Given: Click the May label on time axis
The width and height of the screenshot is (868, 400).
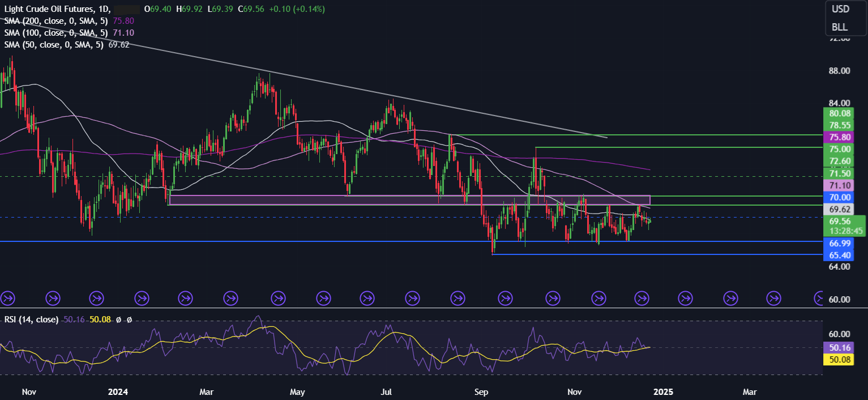Looking at the screenshot, I should [297, 392].
